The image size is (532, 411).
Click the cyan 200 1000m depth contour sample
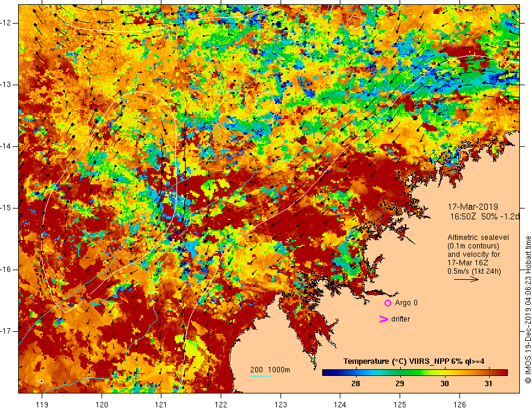coord(261,376)
